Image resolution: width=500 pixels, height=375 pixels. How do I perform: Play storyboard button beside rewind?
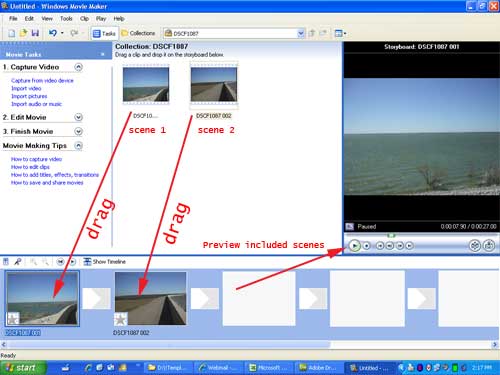tap(72, 262)
